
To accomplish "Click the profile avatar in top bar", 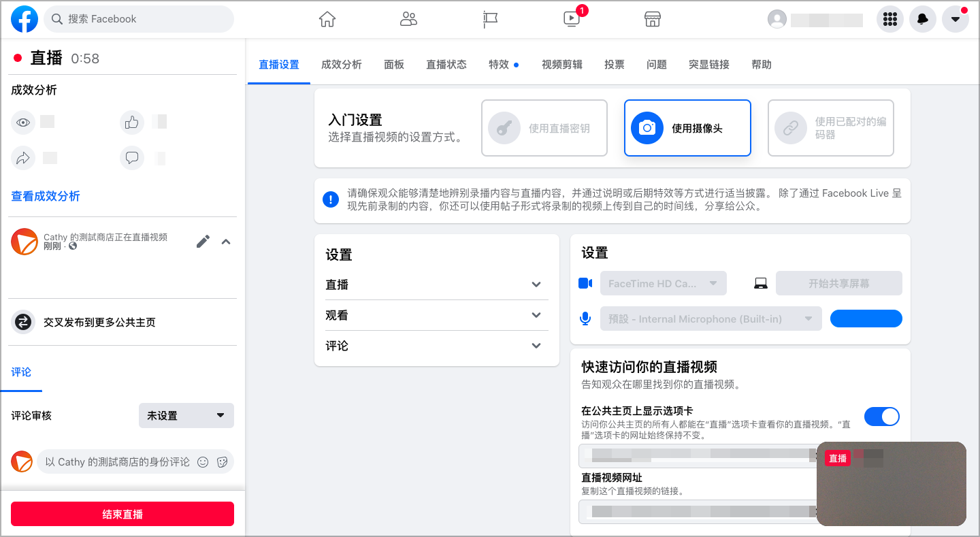I will 777,19.
